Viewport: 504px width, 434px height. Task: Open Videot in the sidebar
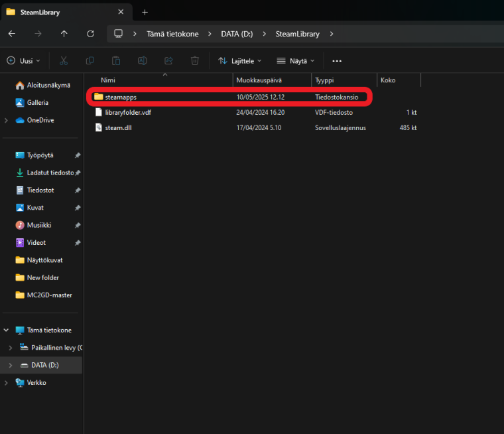point(31,243)
